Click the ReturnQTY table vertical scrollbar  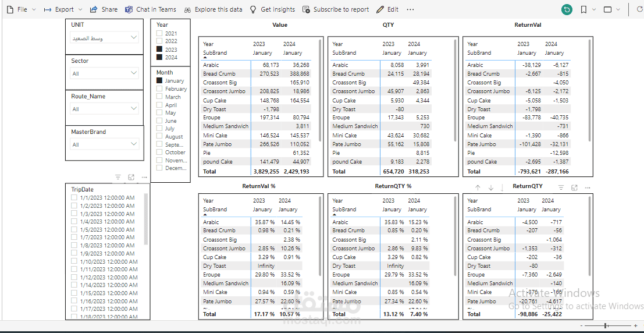590,236
